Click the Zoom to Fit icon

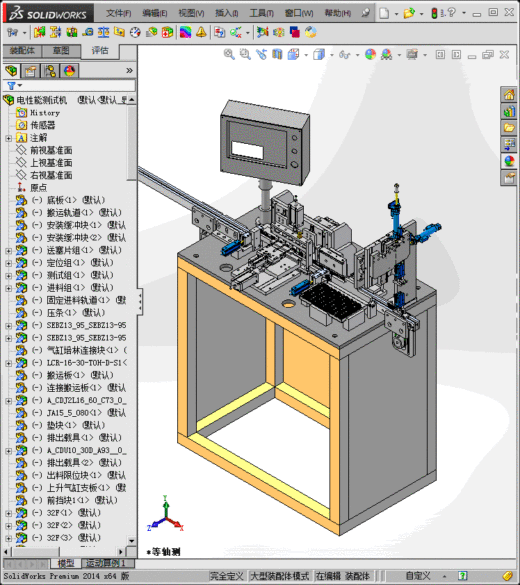(x=229, y=54)
